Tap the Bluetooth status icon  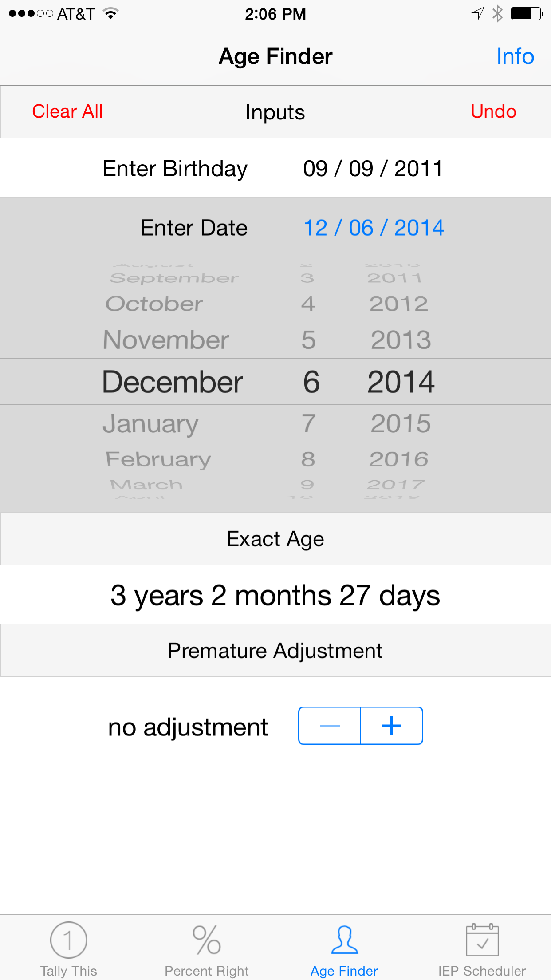tap(497, 14)
